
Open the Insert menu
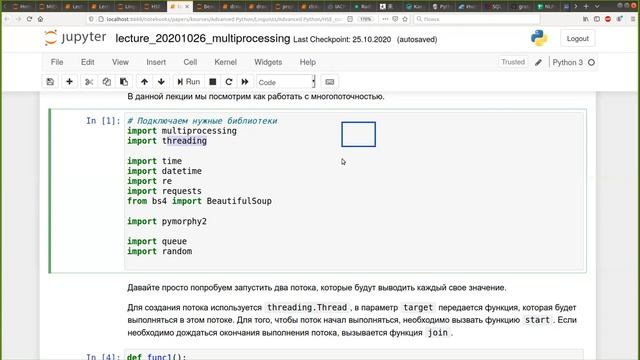tap(156, 62)
